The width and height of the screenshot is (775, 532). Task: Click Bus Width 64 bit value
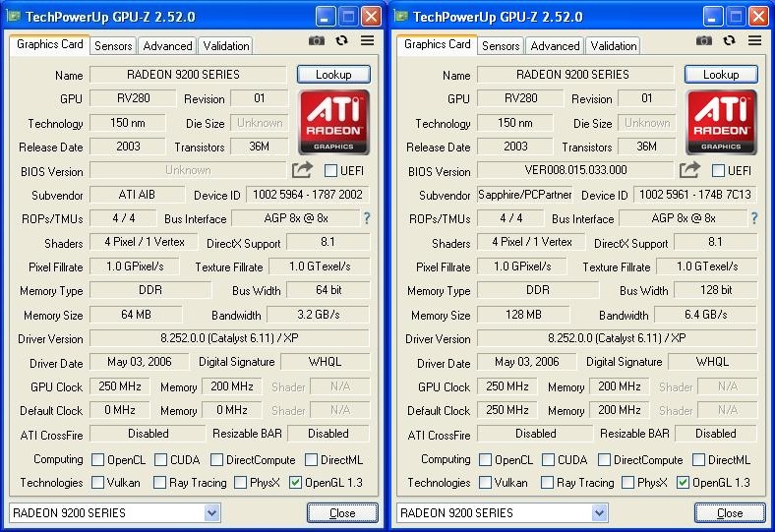click(328, 290)
